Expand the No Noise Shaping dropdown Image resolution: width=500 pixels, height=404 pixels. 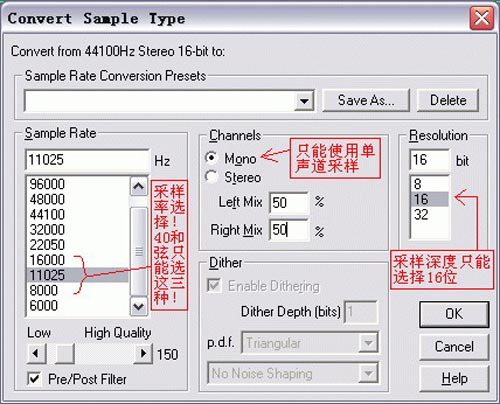coord(369,373)
